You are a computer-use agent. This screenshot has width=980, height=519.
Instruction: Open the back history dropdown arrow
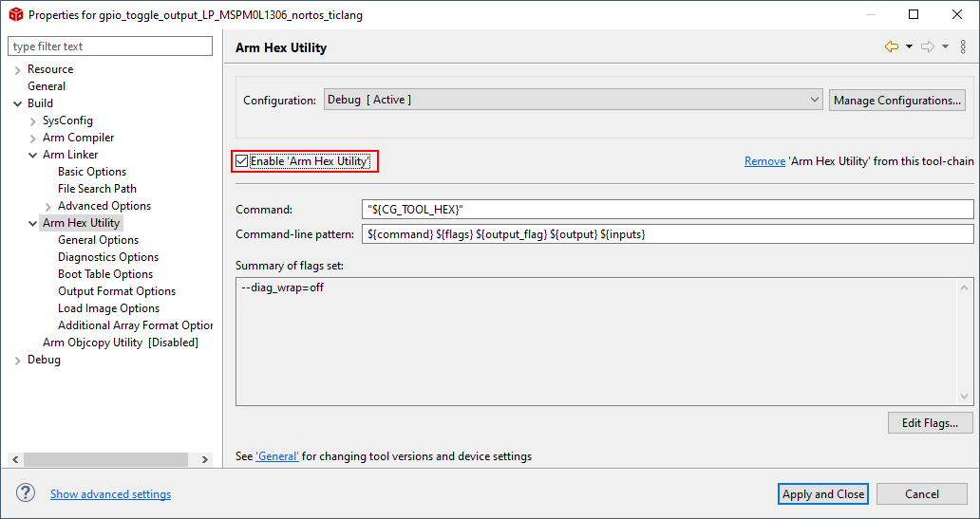coord(909,46)
